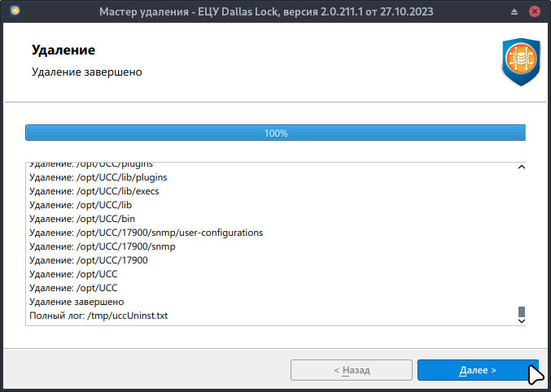The image size is (551, 392).
Task: Close the uninstall wizard window
Action: tap(534, 12)
